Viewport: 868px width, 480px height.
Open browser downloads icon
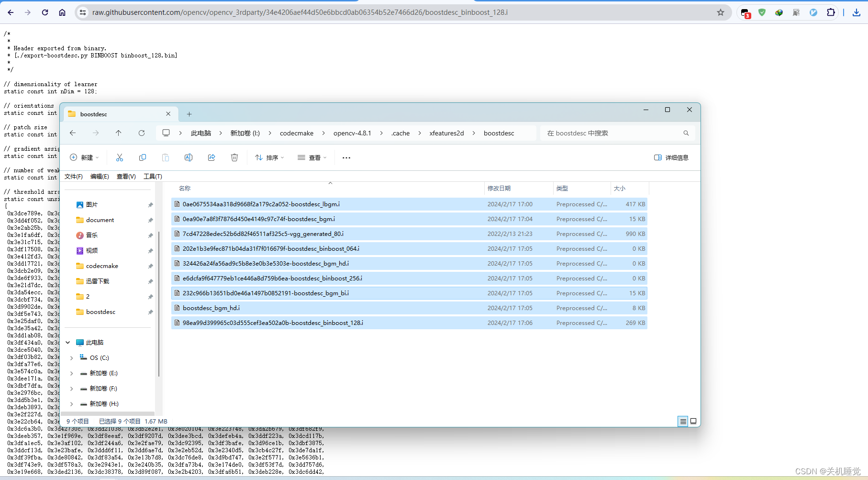click(x=856, y=12)
